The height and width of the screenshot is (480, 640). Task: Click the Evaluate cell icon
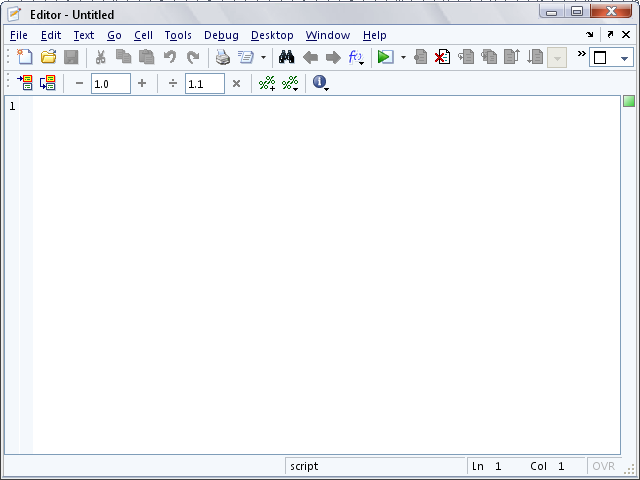click(25, 84)
